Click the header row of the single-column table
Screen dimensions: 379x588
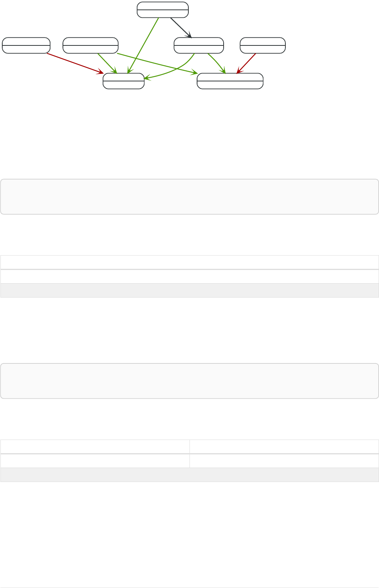(189, 262)
